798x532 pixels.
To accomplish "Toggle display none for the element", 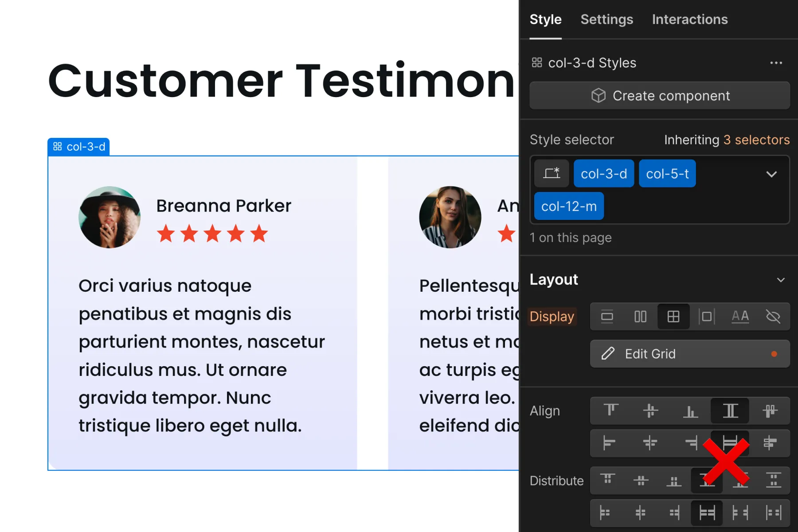I will (773, 317).
